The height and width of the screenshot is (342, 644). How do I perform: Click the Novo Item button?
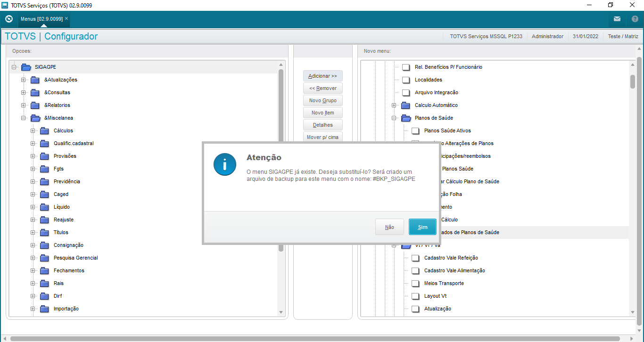[x=322, y=113]
